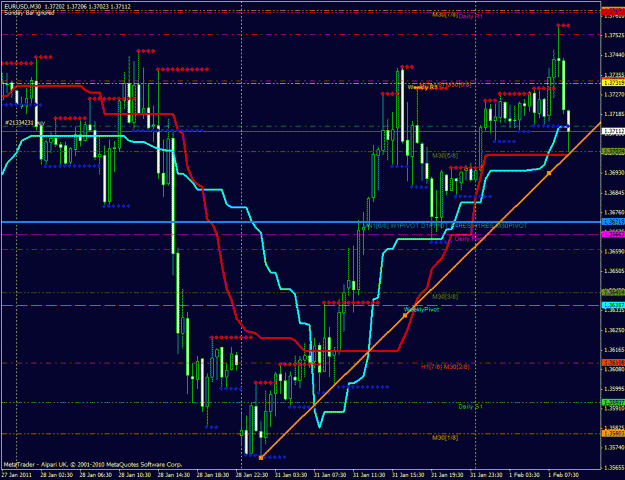Click the 1 Feb 03:30 time label
Screen dimensions: 625x480
[524, 476]
